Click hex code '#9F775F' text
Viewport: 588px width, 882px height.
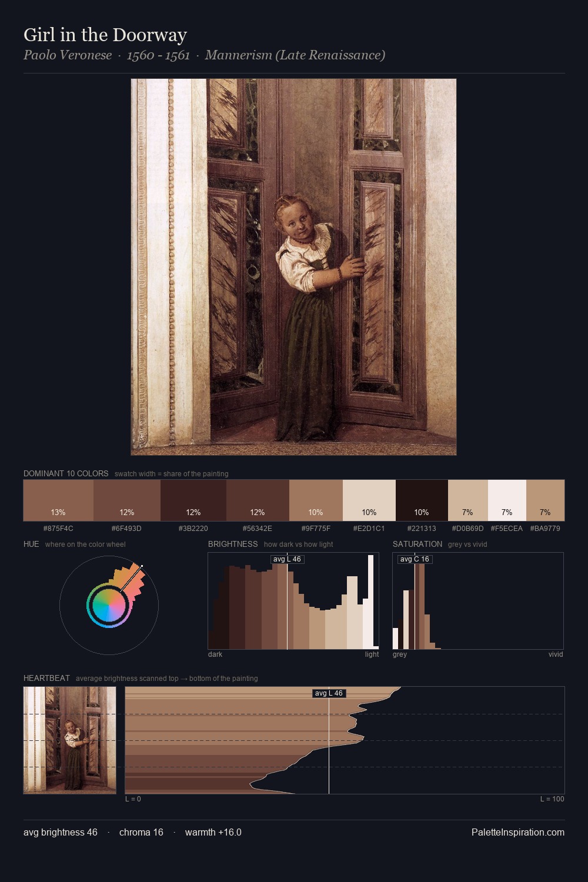coord(316,528)
